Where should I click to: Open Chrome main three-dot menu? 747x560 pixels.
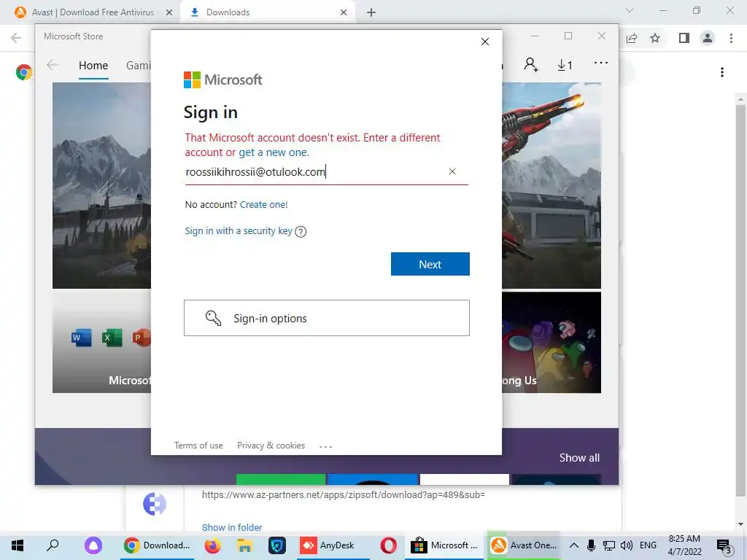coord(731,38)
